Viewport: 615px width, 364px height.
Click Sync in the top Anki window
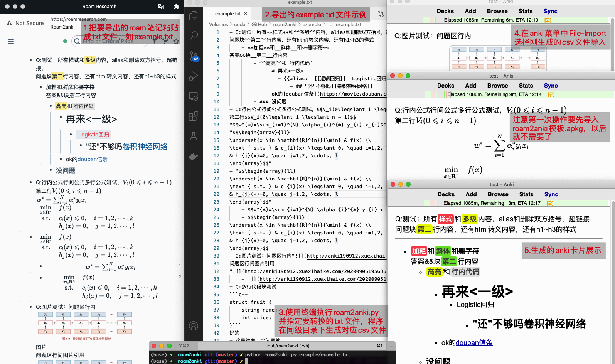click(x=551, y=11)
